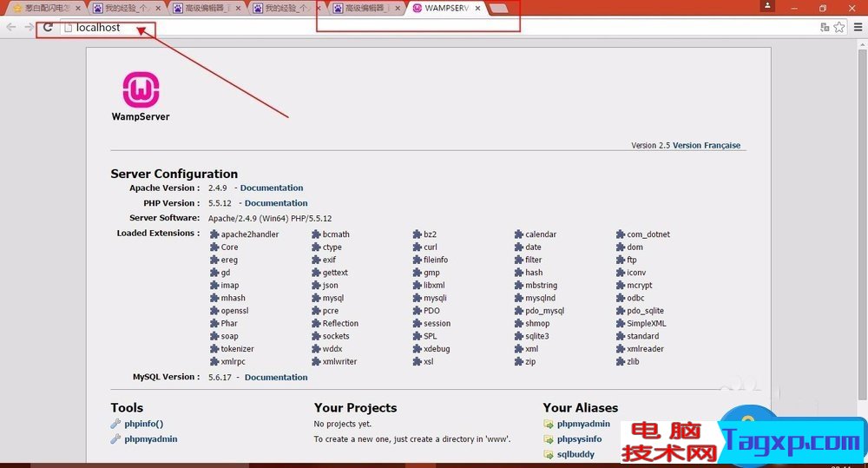Screen dimensions: 868x468
Task: Click the puzzle icon beside xdebug
Action: click(418, 349)
